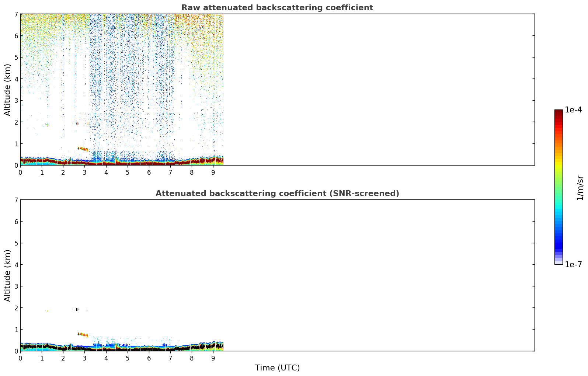
Task: Click the black mark at 2 km in SNR-screened plot
Action: [x=77, y=309]
